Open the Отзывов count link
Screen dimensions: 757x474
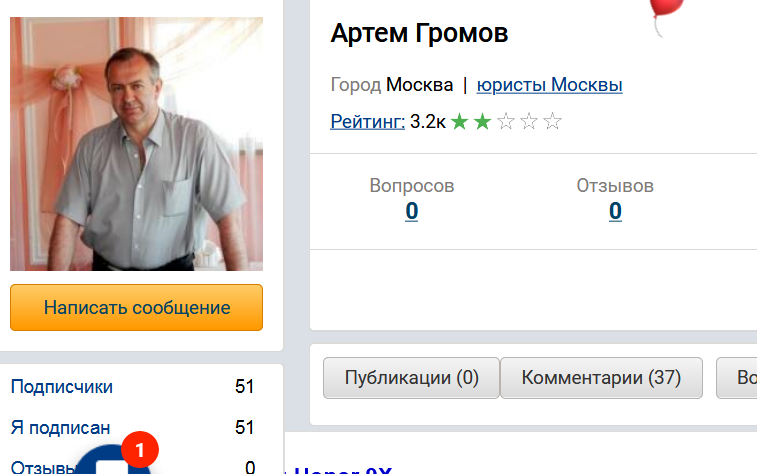point(615,211)
